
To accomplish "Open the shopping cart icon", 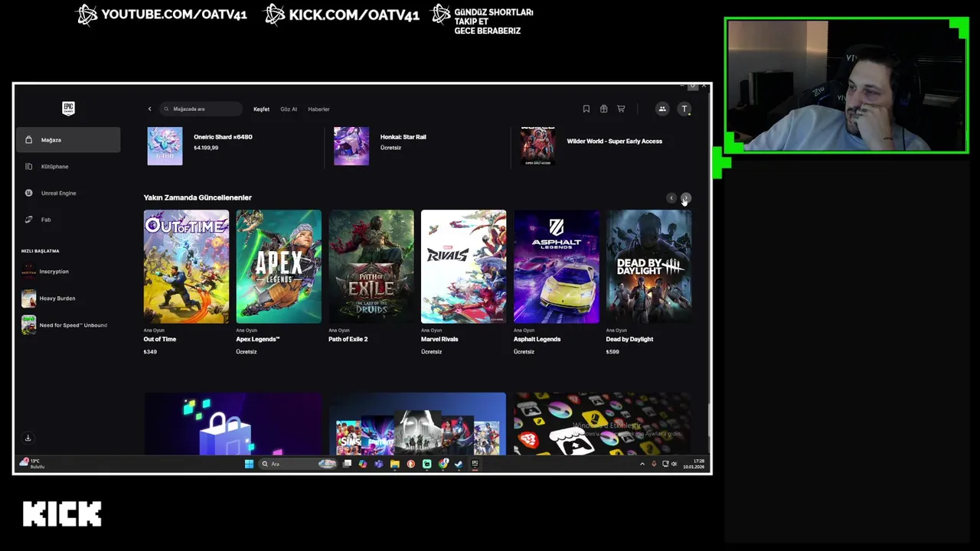I will click(621, 109).
